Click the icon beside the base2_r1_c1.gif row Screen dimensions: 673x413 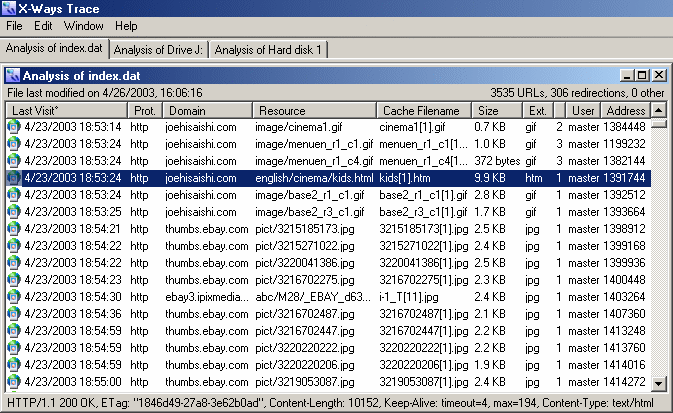(13, 195)
